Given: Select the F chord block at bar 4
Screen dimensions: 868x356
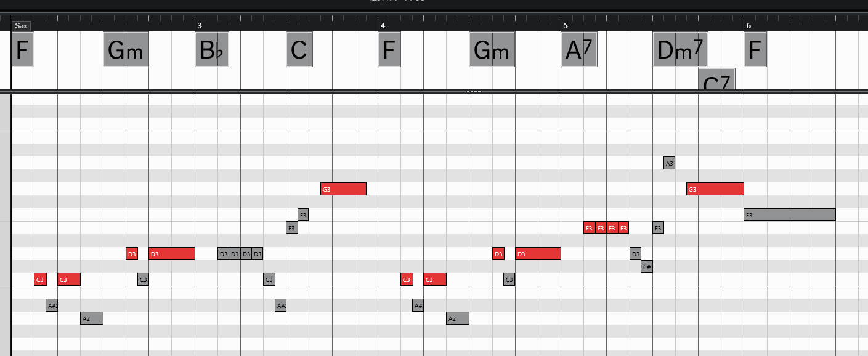Looking at the screenshot, I should (389, 49).
